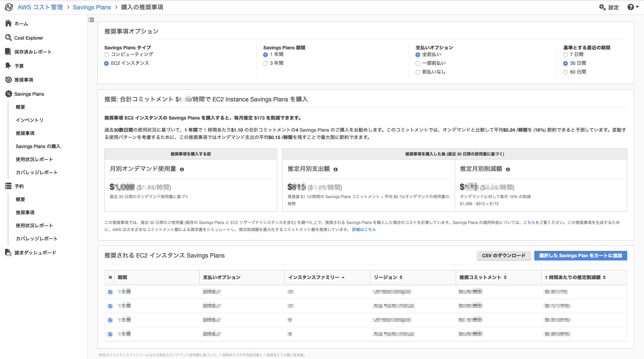Select 前払いなし payment option

point(418,72)
